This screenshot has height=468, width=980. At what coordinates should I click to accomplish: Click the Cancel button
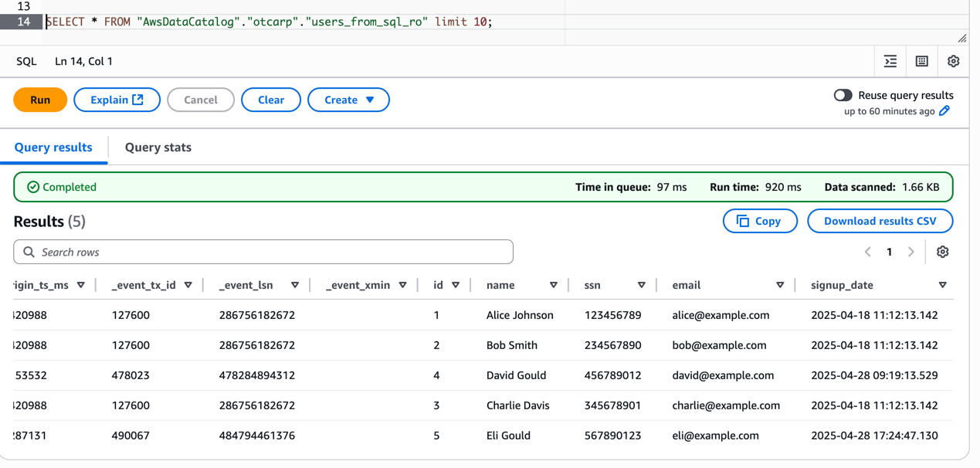pos(201,100)
